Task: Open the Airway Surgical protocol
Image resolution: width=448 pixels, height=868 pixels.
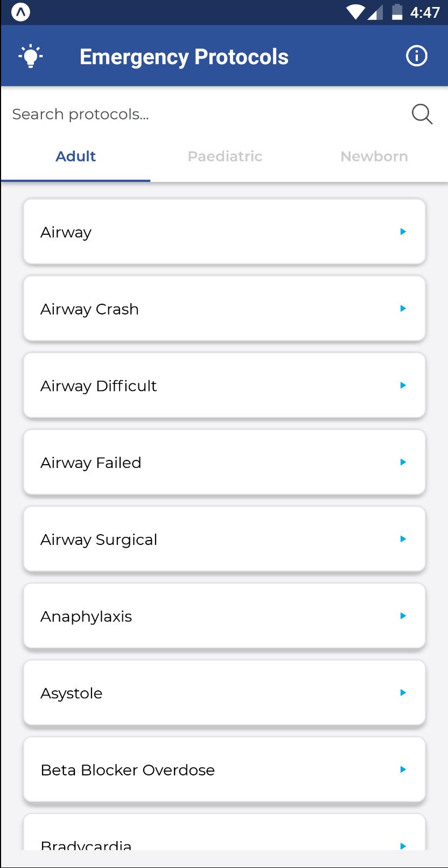Action: pos(225,539)
